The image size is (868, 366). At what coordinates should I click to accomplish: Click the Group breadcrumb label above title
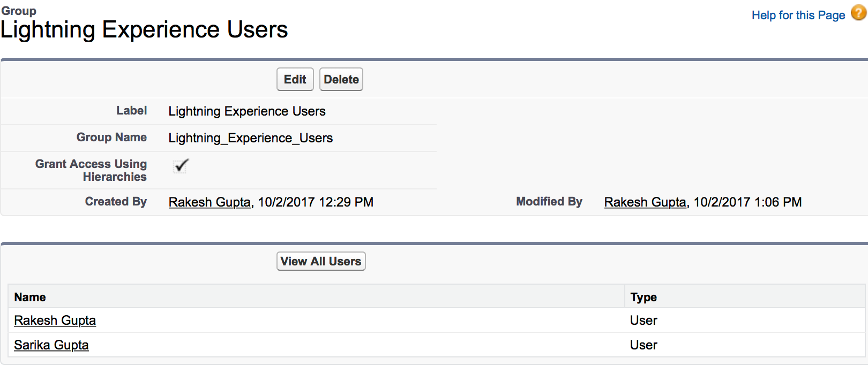(x=19, y=11)
